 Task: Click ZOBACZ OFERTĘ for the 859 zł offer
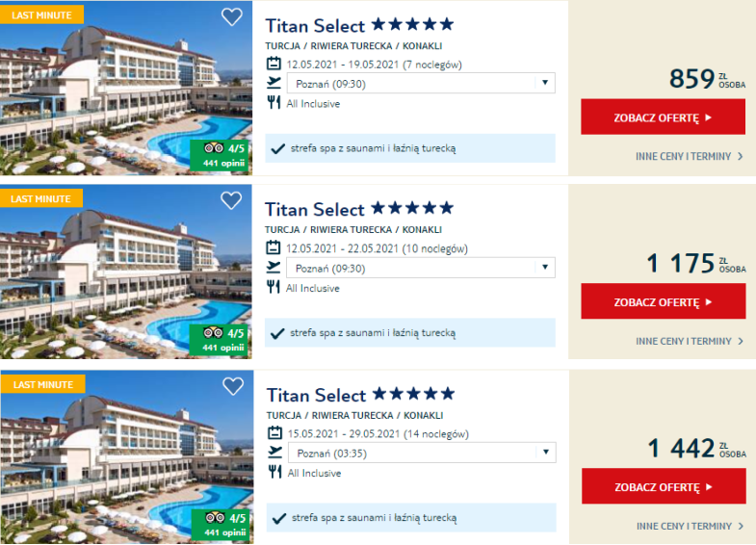663,117
